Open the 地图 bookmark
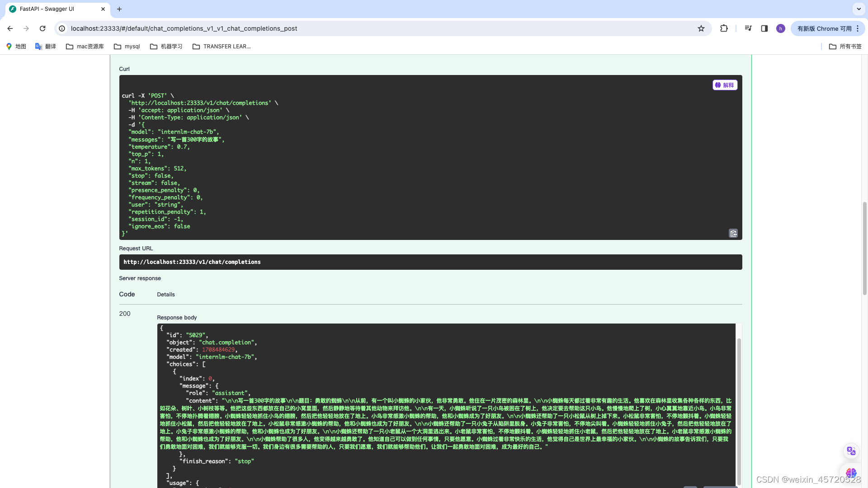The height and width of the screenshot is (488, 868). pos(16,47)
